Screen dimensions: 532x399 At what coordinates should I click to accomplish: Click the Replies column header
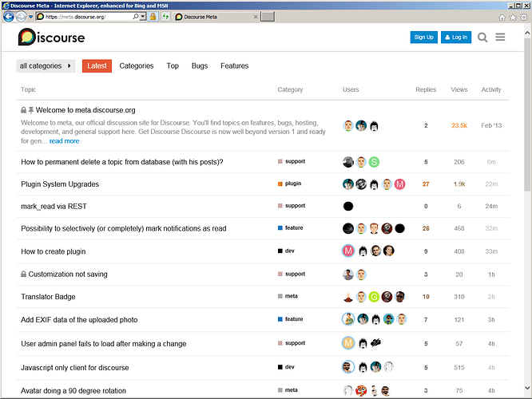click(x=426, y=89)
